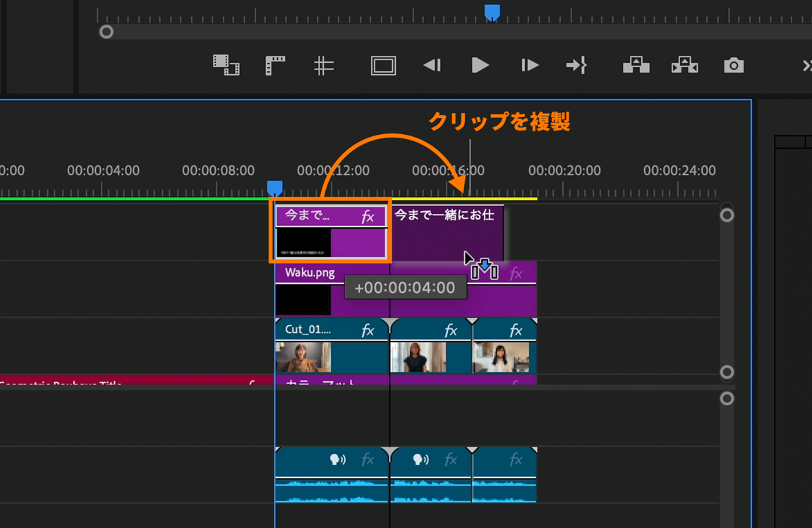Screen dimensions: 812x528
Task: Export a frame with the camera icon
Action: pyautogui.click(x=733, y=66)
